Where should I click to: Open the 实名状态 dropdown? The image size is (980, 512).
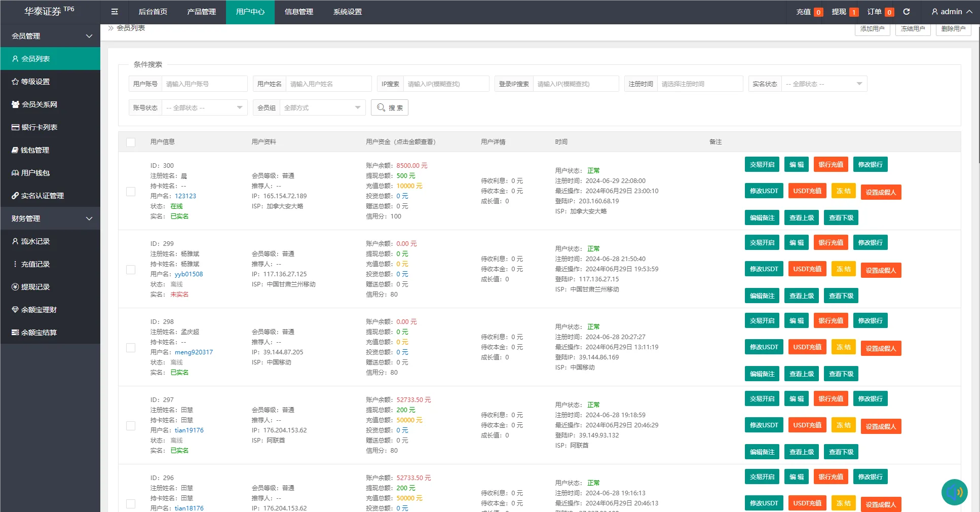(823, 84)
